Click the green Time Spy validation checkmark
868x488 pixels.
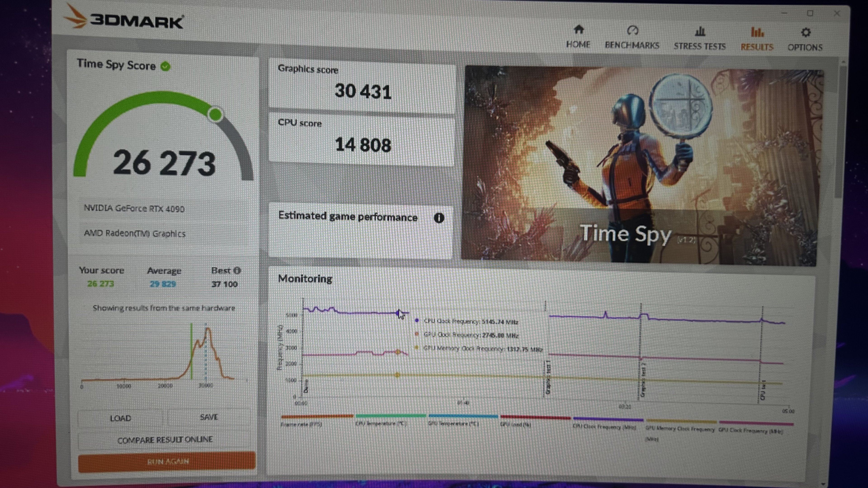(x=165, y=66)
